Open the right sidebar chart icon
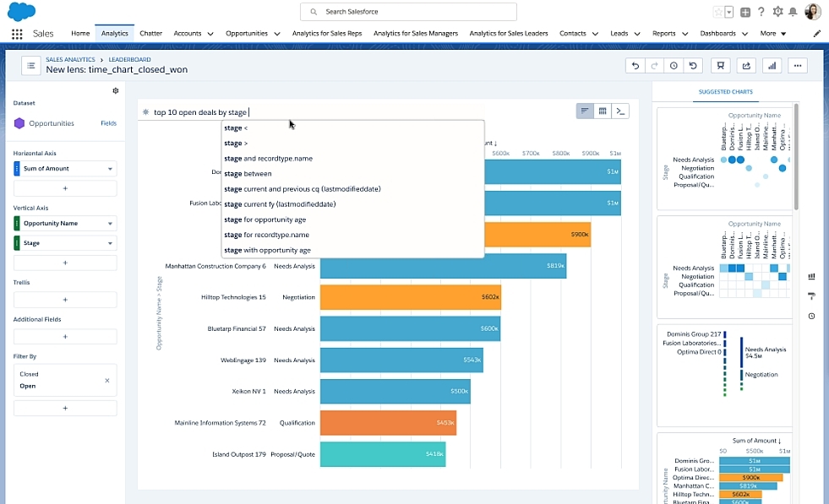Image resolution: width=829 pixels, height=504 pixels. pos(811,276)
